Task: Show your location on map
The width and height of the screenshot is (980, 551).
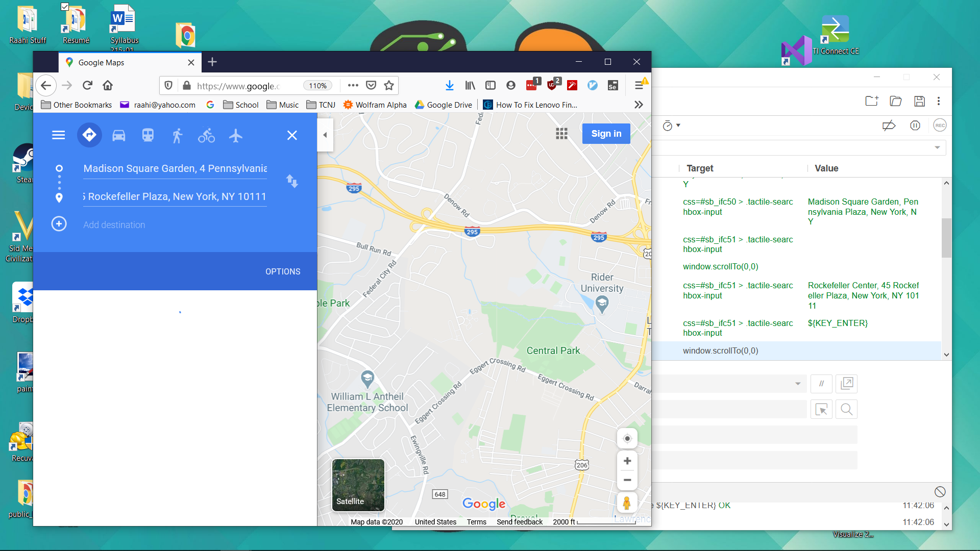Action: click(627, 439)
